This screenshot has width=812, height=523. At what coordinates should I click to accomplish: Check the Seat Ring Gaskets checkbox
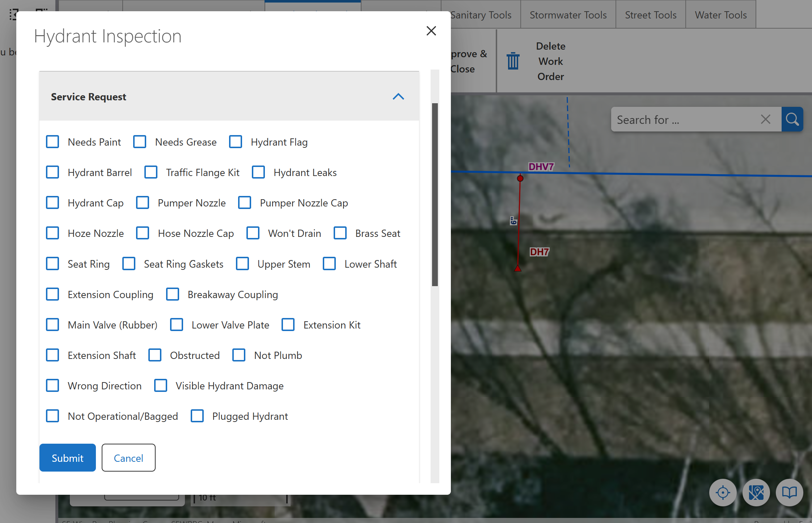pyautogui.click(x=129, y=264)
